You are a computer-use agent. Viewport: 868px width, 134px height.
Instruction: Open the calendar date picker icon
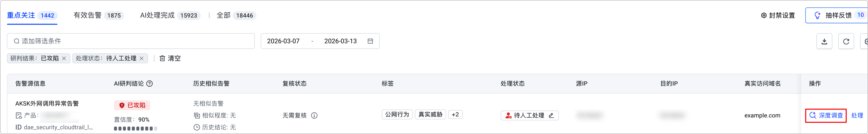pyautogui.click(x=370, y=41)
